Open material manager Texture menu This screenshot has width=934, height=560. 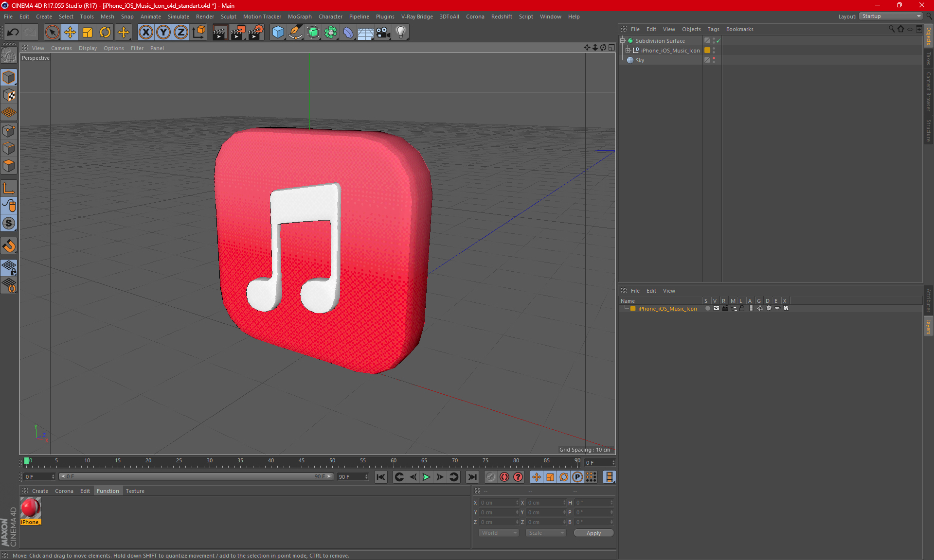coord(135,491)
